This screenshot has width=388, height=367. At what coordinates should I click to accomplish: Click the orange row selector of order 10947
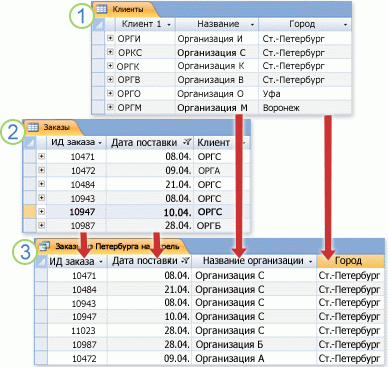(30, 212)
